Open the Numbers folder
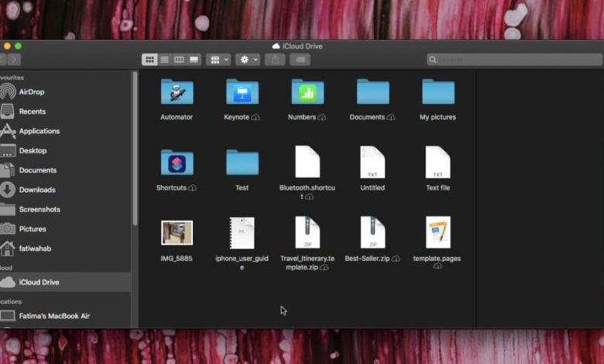Image resolution: width=604 pixels, height=364 pixels. coord(307,91)
